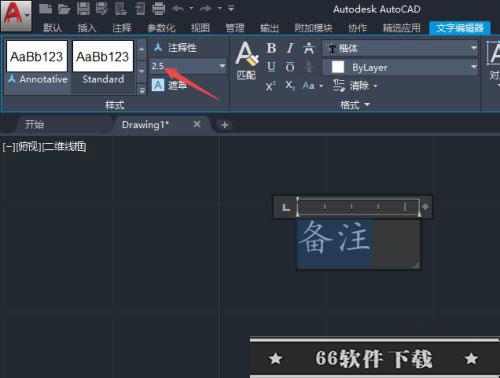The width and height of the screenshot is (500, 378).
Task: Switch to the Drawing1 document tab
Action: point(145,125)
